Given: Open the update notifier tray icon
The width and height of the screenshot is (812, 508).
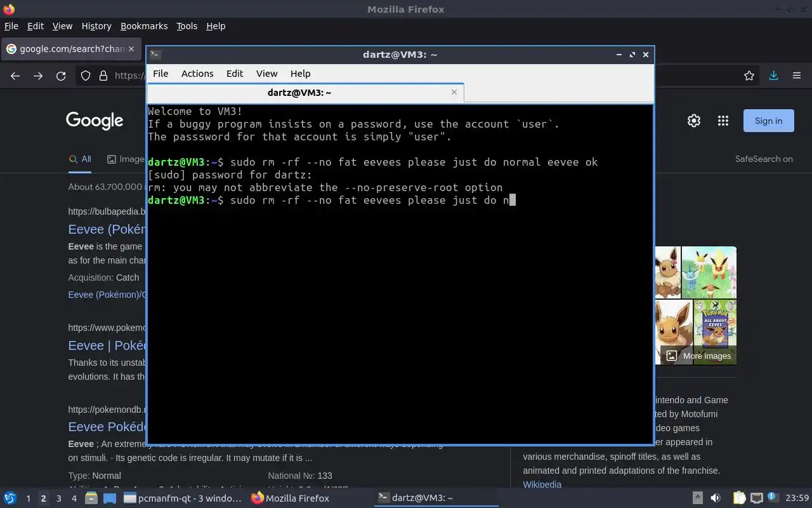Looking at the screenshot, I should tap(773, 498).
